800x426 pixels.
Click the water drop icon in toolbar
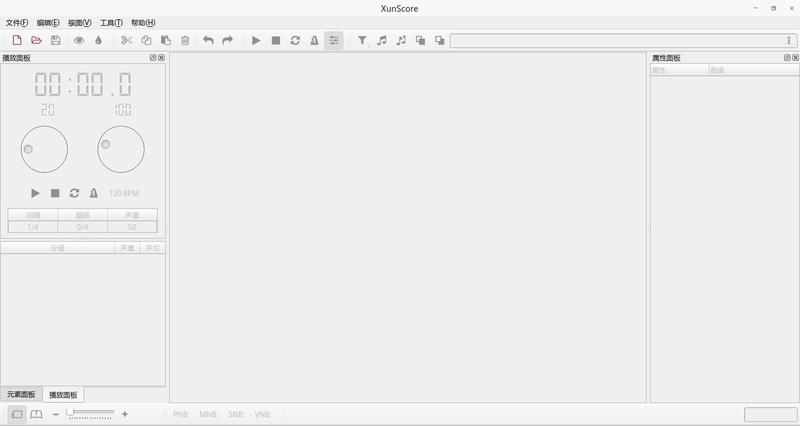98,41
